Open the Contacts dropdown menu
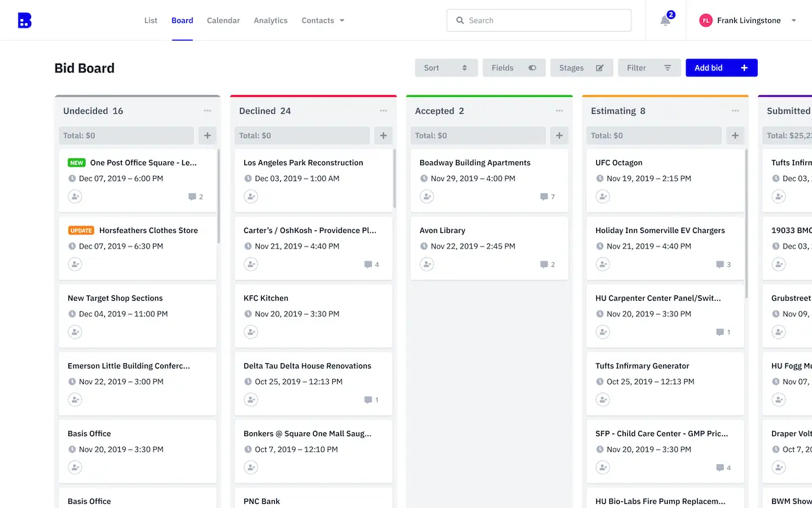The image size is (812, 508). pyautogui.click(x=323, y=20)
